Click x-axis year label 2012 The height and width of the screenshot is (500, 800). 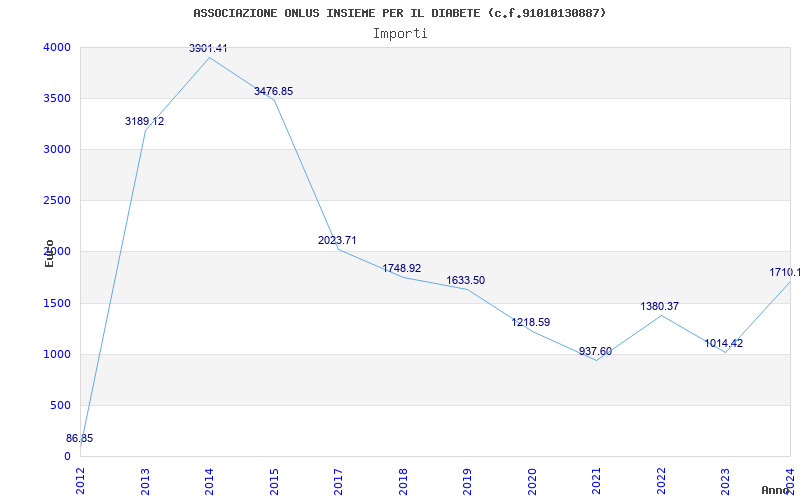coord(80,481)
